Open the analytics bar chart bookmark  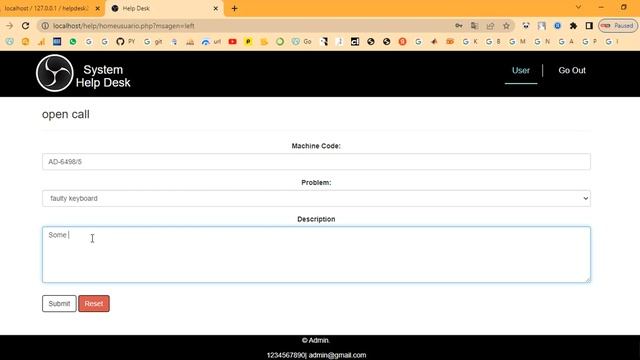pos(41,42)
